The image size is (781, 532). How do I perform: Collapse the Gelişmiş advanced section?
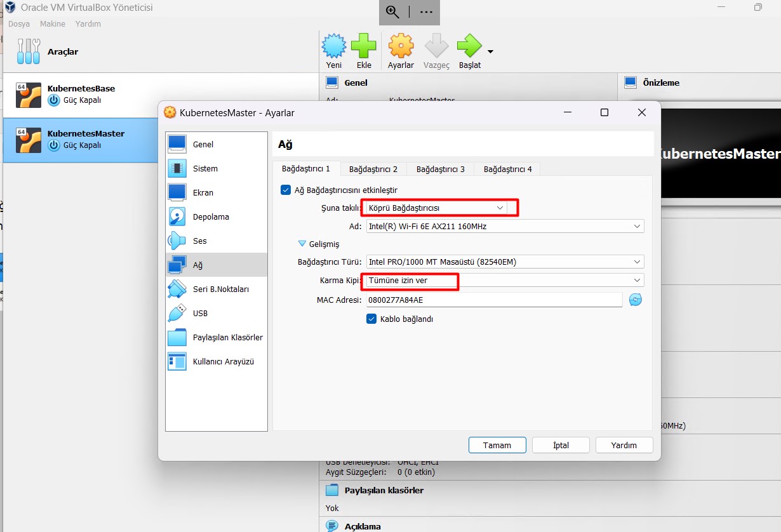click(302, 244)
